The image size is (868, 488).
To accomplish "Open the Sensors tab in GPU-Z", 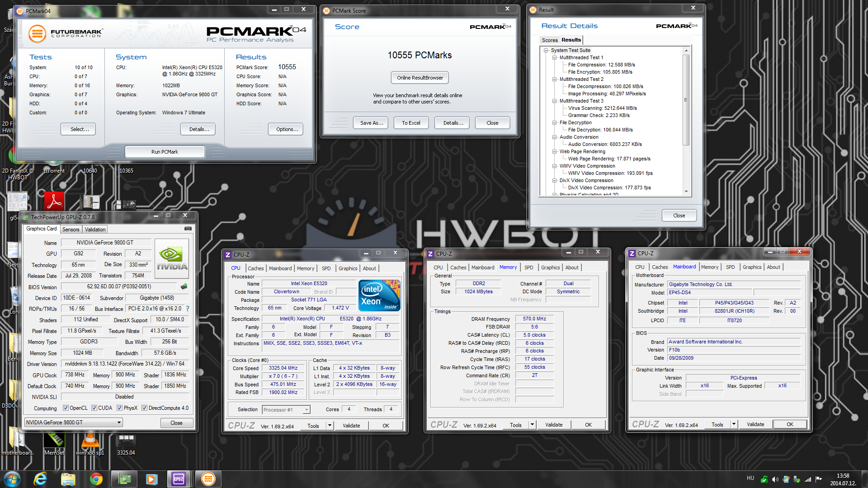I will click(71, 230).
